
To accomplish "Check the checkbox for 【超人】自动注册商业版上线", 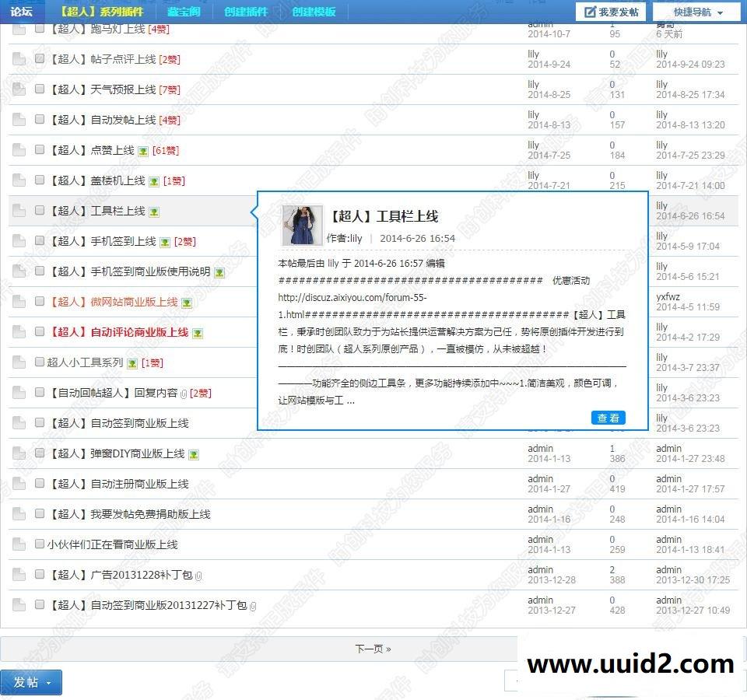I will pos(39,484).
